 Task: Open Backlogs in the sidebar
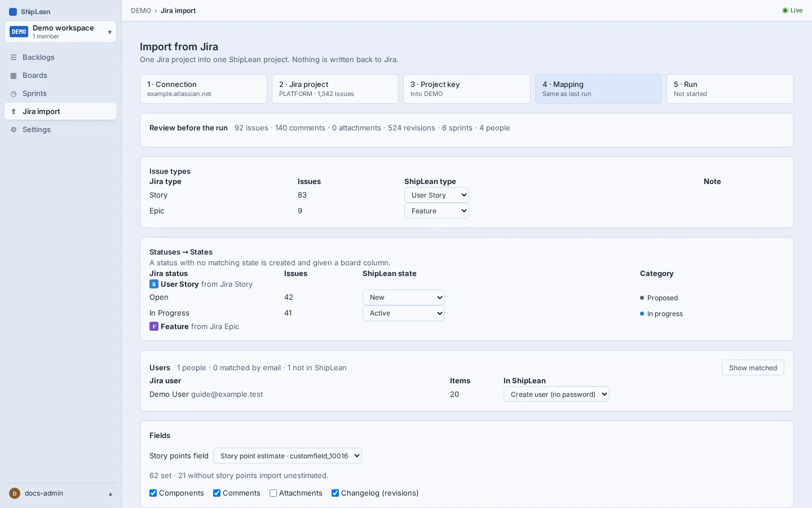coord(60,58)
